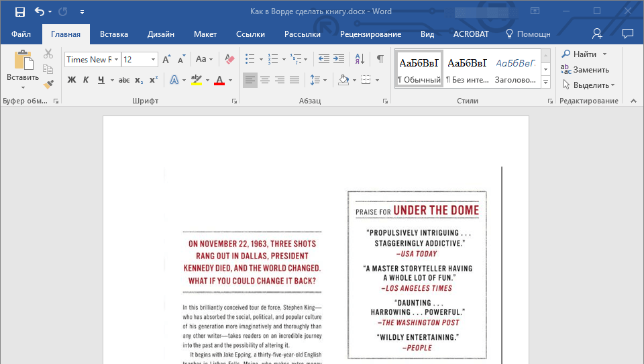Center align the text
Image resolution: width=644 pixels, height=364 pixels.
(265, 80)
